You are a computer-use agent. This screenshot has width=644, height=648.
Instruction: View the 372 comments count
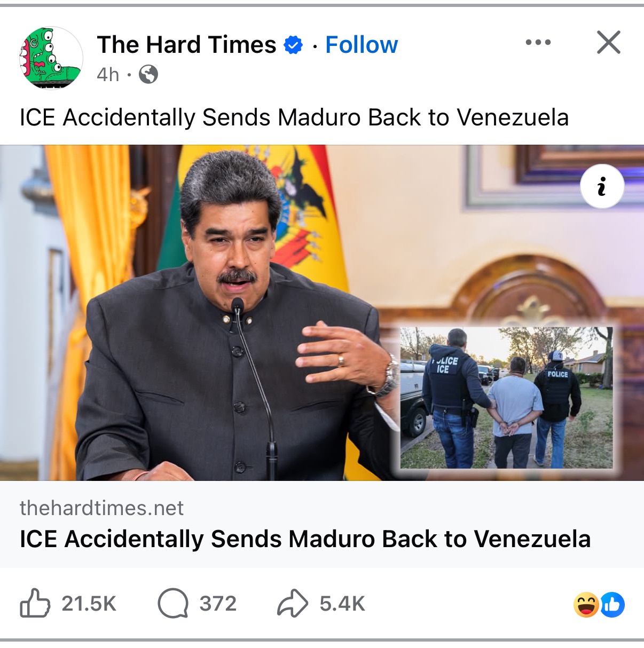pos(218,604)
